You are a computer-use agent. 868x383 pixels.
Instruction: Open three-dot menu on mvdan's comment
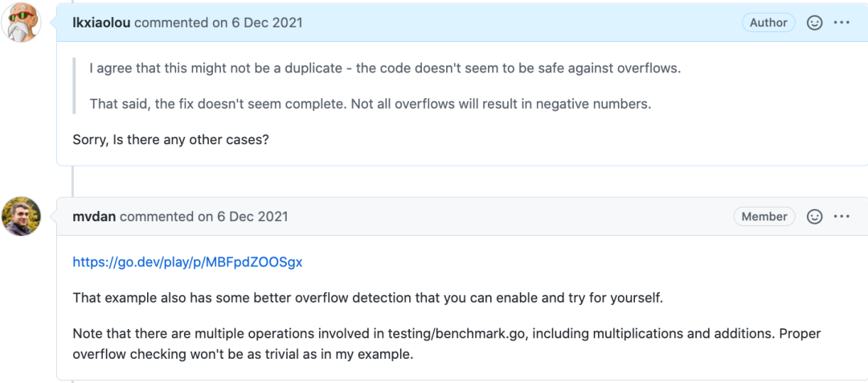point(841,216)
